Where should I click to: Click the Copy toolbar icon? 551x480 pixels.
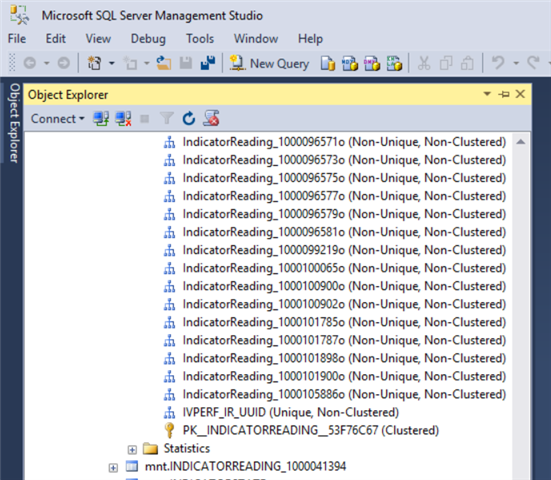pyautogui.click(x=446, y=64)
